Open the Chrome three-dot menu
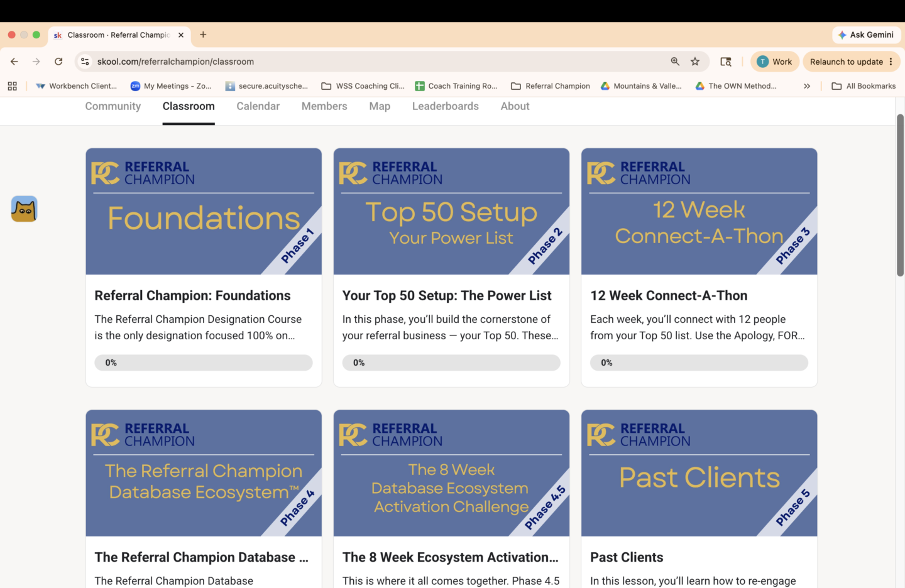Screen dimensions: 905x588 891,62
